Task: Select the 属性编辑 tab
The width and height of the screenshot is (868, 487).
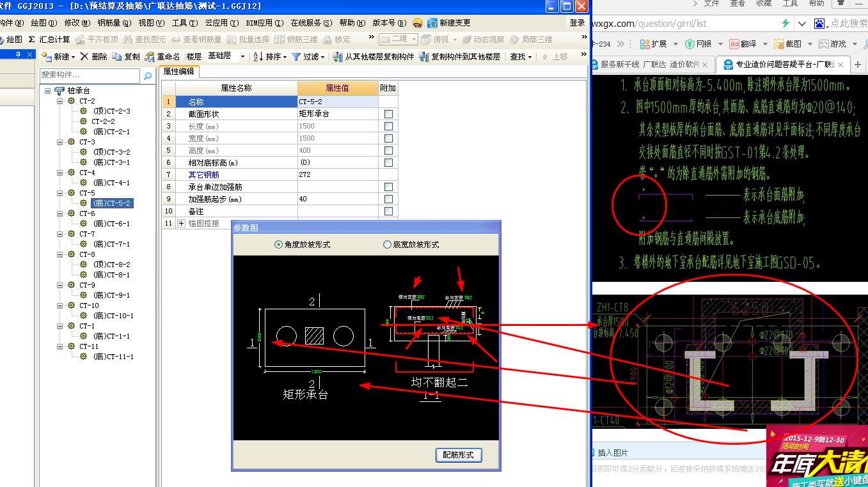Action: [x=178, y=72]
